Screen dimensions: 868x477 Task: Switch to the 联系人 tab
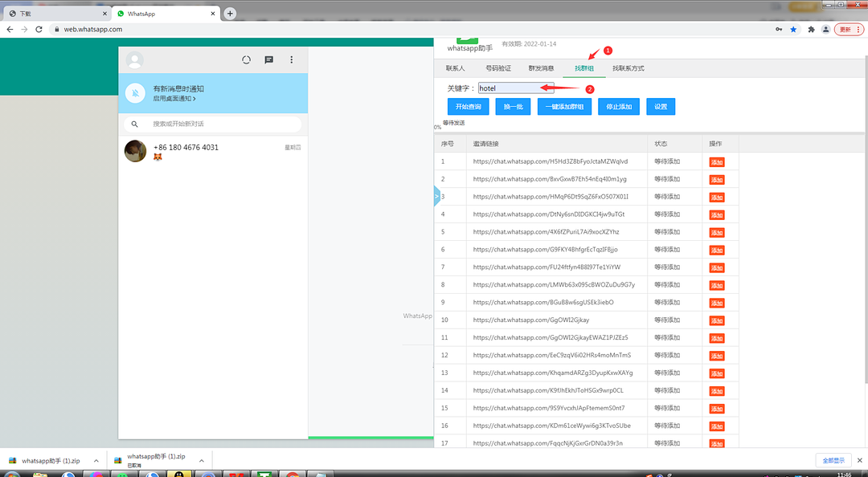coord(455,68)
